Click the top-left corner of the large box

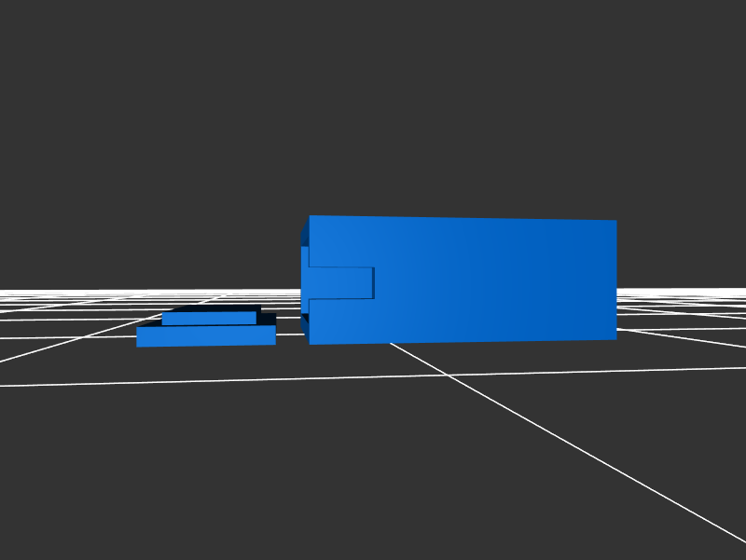coord(310,216)
